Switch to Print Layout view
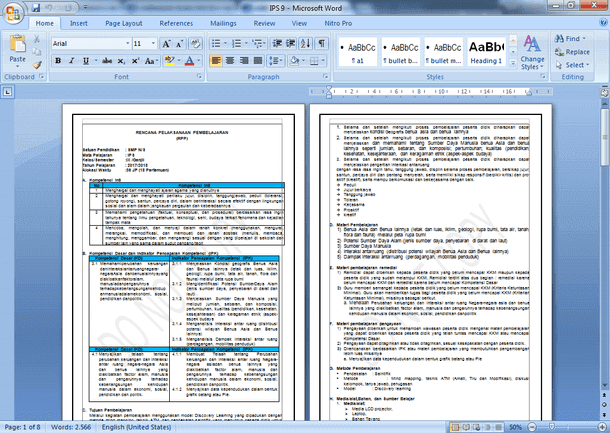Viewport: 610px width, 433px height. (455, 427)
